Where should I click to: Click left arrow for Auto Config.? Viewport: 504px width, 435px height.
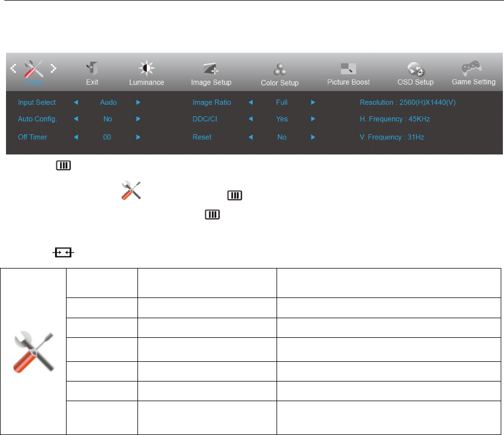tap(76, 119)
